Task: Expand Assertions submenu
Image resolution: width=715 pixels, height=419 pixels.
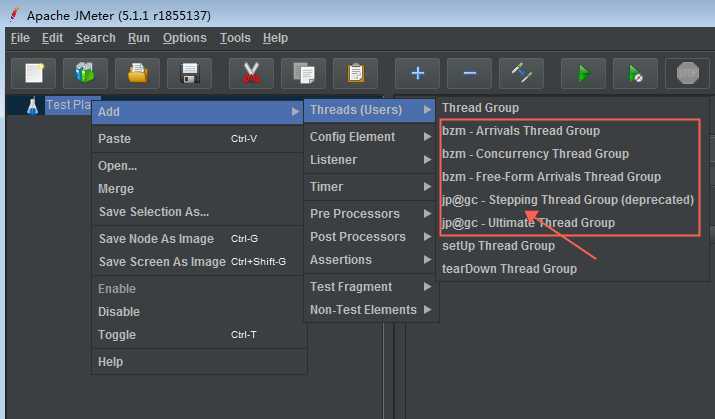Action: 370,259
